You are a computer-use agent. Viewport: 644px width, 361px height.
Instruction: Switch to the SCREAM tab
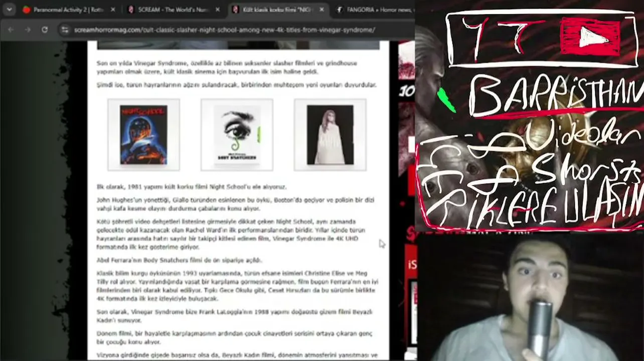[173, 10]
